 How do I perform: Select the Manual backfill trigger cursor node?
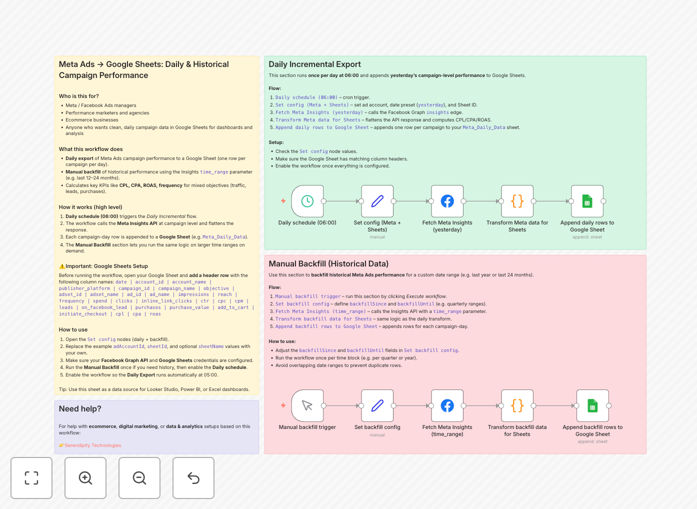(307, 405)
